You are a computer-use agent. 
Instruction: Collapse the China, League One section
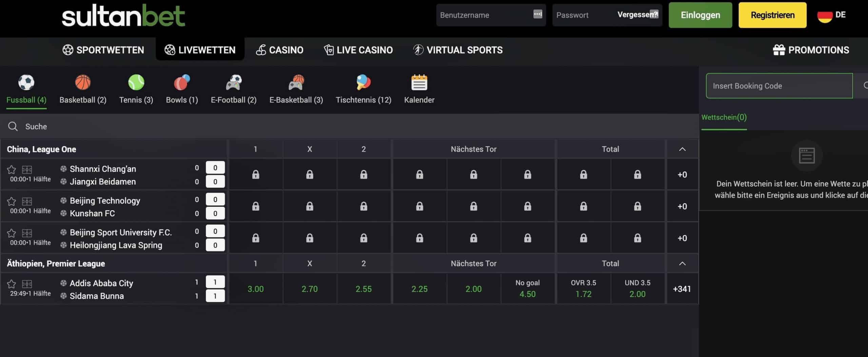pyautogui.click(x=682, y=149)
